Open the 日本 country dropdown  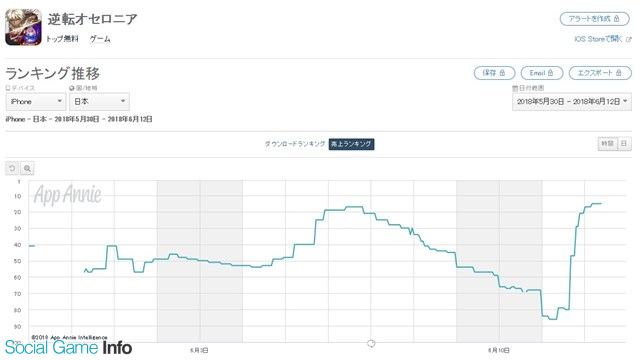point(99,102)
